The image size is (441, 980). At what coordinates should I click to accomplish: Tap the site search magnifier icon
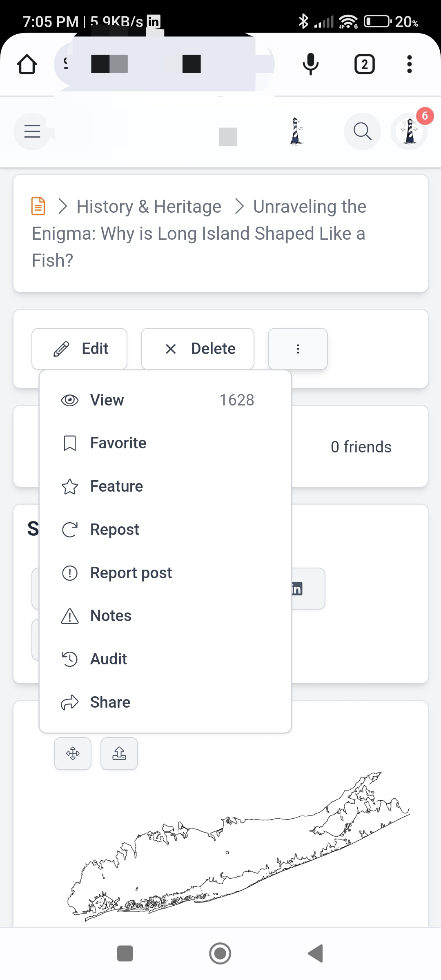pyautogui.click(x=362, y=131)
